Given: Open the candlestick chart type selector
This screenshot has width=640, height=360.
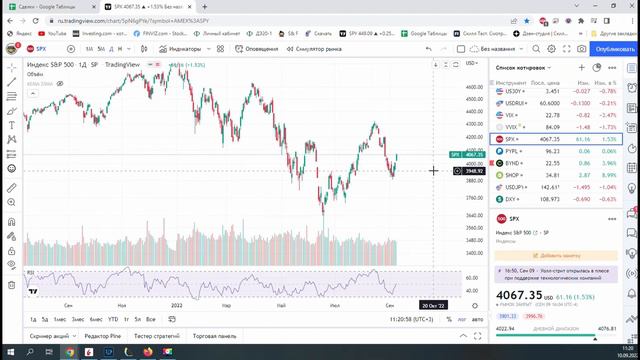Looking at the screenshot, I should point(144,49).
